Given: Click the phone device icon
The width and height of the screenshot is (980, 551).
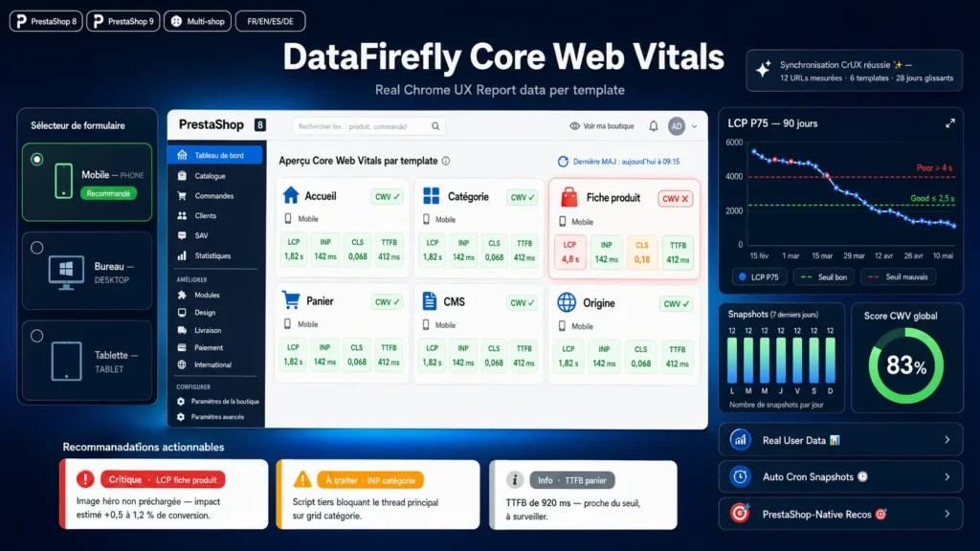Looking at the screenshot, I should [x=64, y=181].
